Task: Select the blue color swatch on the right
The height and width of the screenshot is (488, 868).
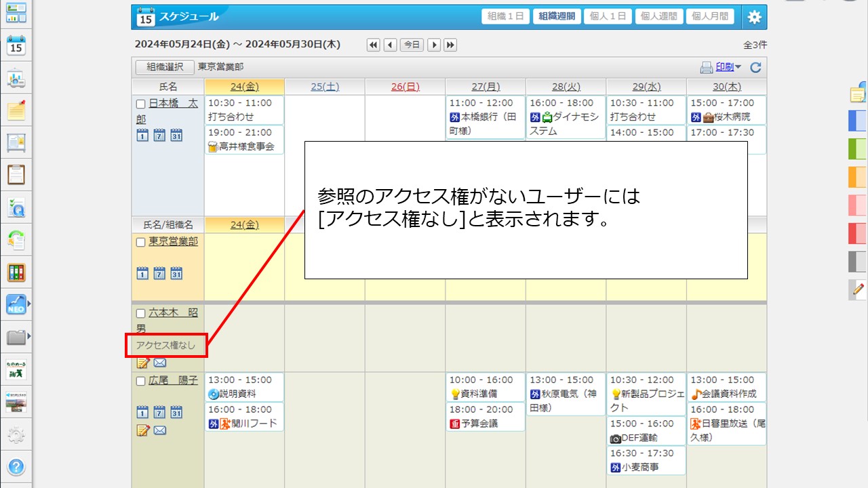Action: pos(857,121)
